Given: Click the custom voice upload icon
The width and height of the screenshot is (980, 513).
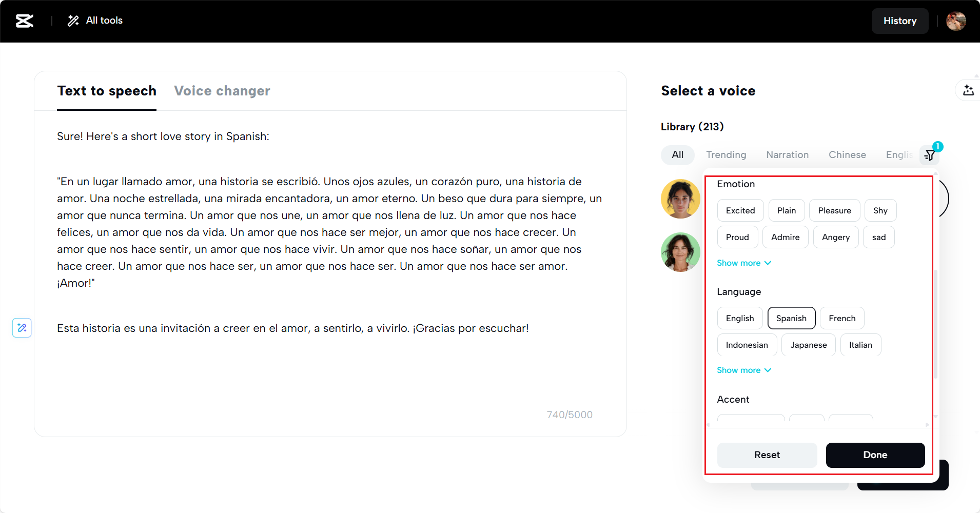Looking at the screenshot, I should click(x=968, y=90).
